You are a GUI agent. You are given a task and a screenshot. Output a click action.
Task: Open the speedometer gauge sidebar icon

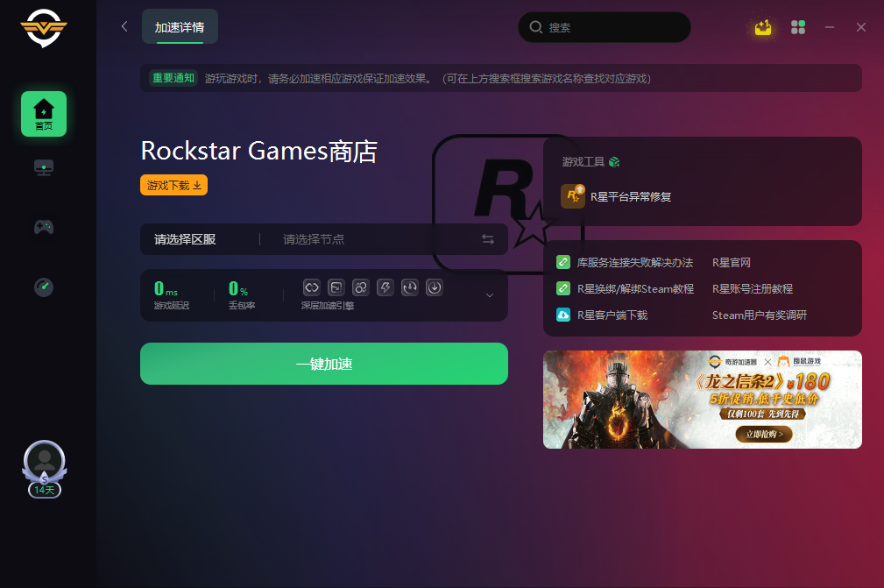(x=44, y=287)
